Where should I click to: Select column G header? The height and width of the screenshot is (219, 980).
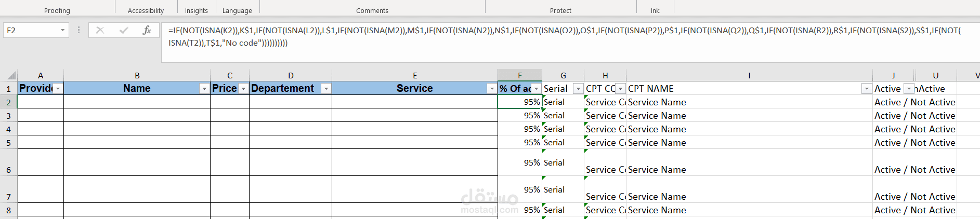tap(563, 75)
